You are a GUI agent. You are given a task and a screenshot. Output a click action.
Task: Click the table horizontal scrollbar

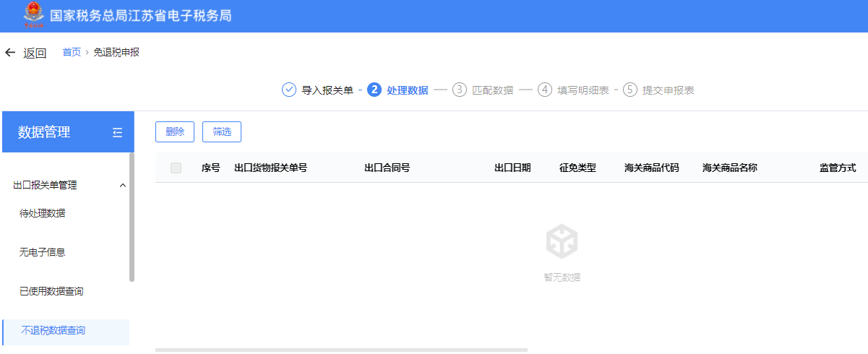341,350
